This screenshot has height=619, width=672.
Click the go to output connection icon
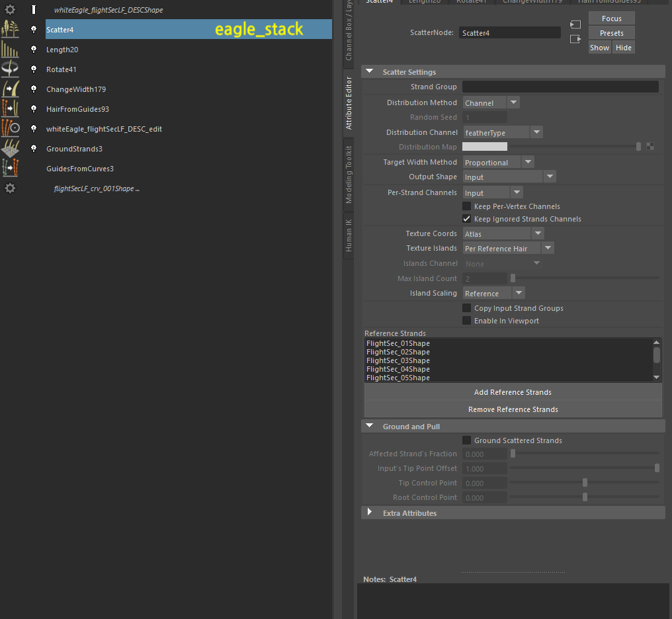tap(575, 39)
